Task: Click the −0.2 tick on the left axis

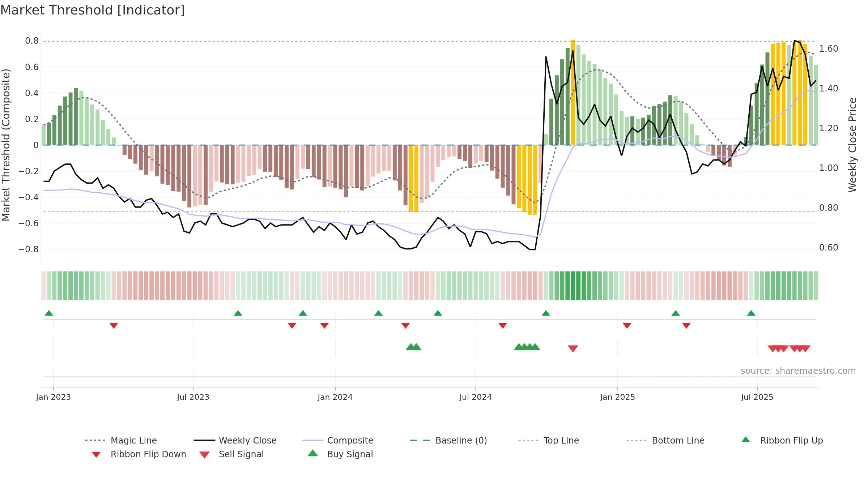Action: (29, 171)
